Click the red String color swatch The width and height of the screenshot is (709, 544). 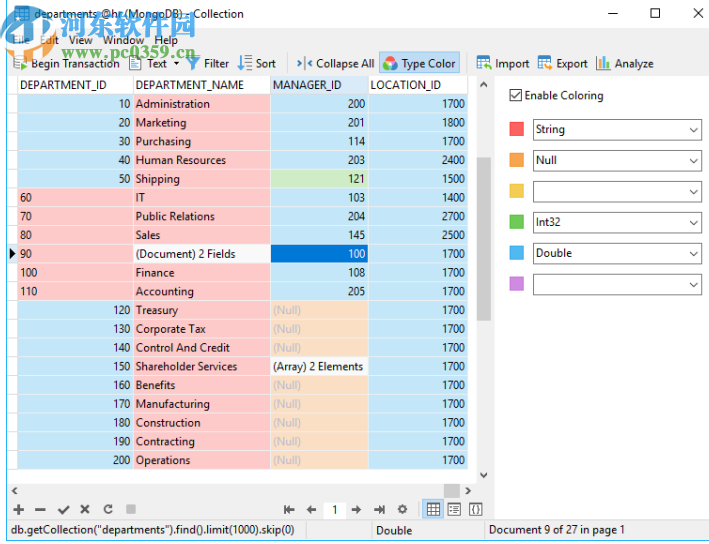pyautogui.click(x=516, y=129)
